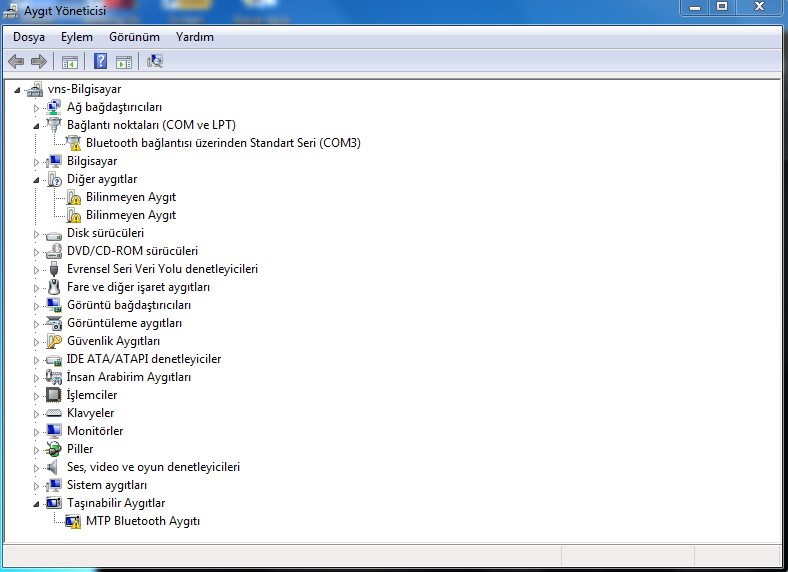Collapse the Taşınabilir Aygıtlar node

[x=36, y=504]
